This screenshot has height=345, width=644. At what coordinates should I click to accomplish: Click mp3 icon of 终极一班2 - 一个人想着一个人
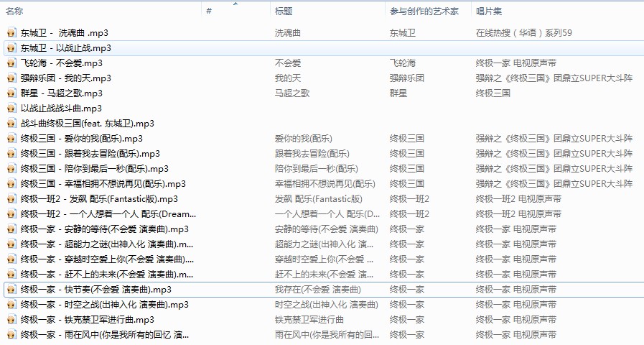(12, 213)
